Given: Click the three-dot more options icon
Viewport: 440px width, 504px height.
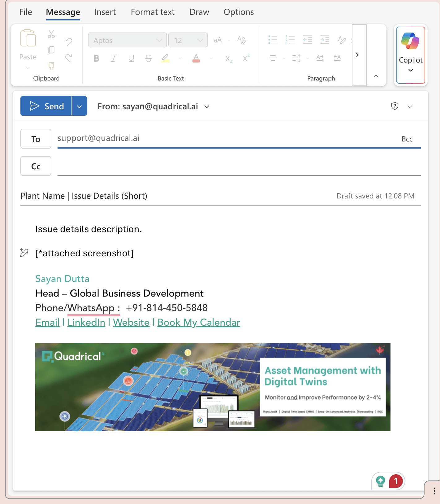Looking at the screenshot, I should click(x=434, y=491).
